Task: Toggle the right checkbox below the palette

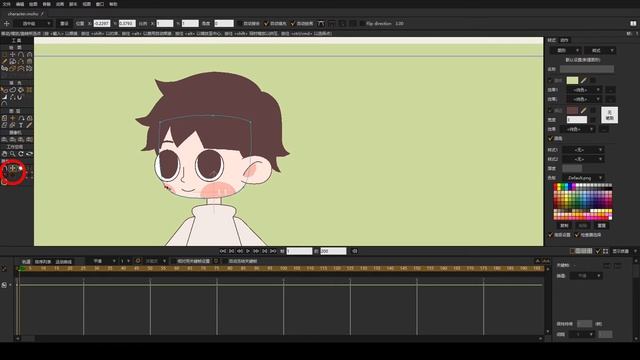Action: [x=577, y=235]
